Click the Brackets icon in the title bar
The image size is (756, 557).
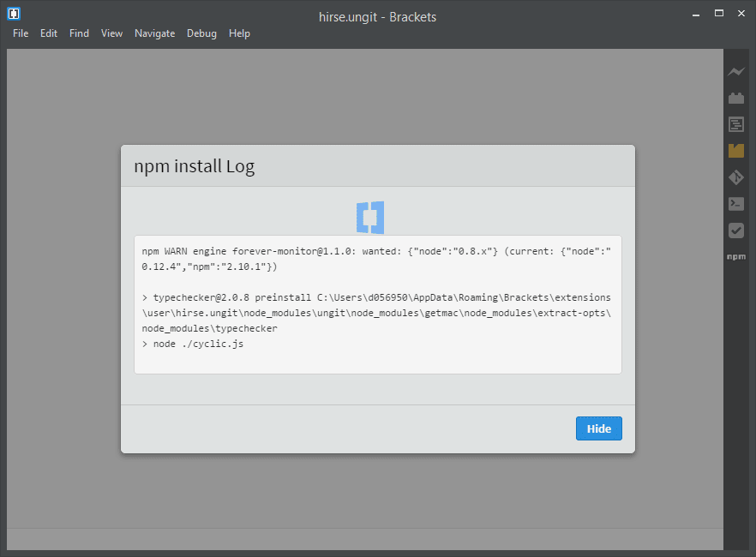click(13, 13)
